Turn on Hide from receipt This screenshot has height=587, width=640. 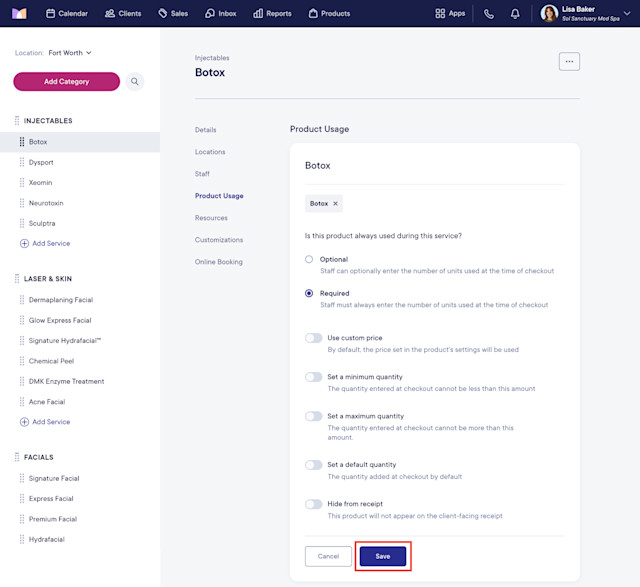click(313, 504)
